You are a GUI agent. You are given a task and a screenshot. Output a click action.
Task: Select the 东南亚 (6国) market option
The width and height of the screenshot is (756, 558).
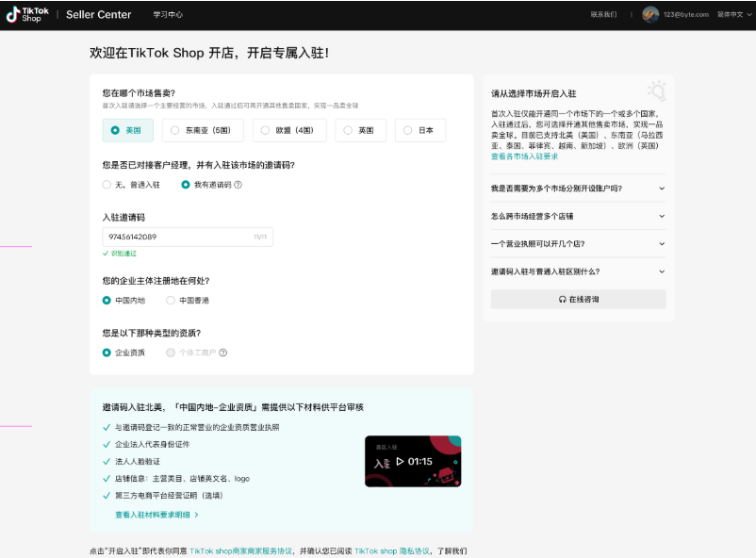pos(203,130)
